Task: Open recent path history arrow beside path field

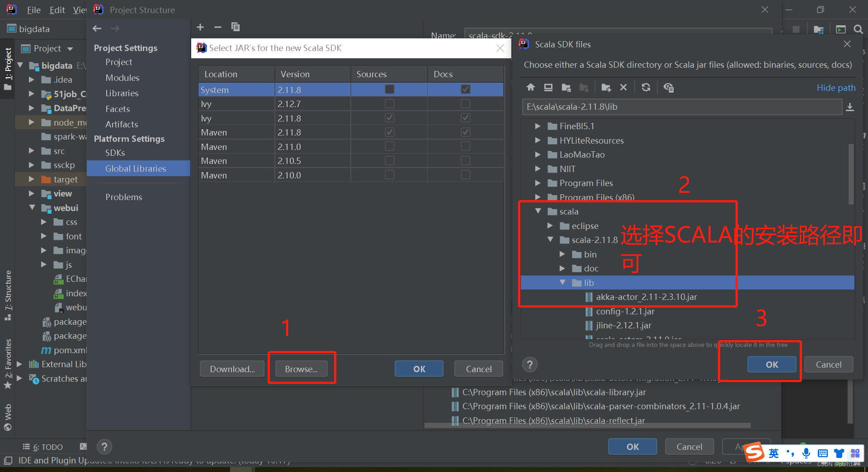Action: click(x=850, y=107)
